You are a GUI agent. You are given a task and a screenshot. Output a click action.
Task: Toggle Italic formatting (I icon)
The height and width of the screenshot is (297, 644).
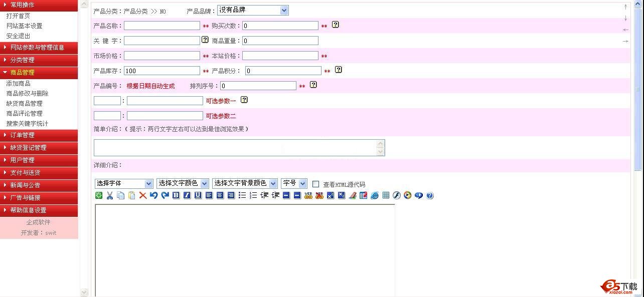[x=187, y=195]
